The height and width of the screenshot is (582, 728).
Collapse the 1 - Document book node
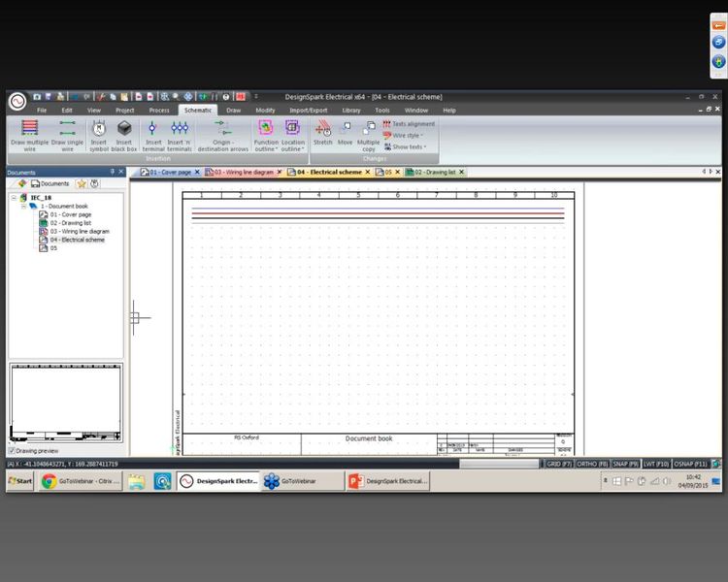coord(23,206)
